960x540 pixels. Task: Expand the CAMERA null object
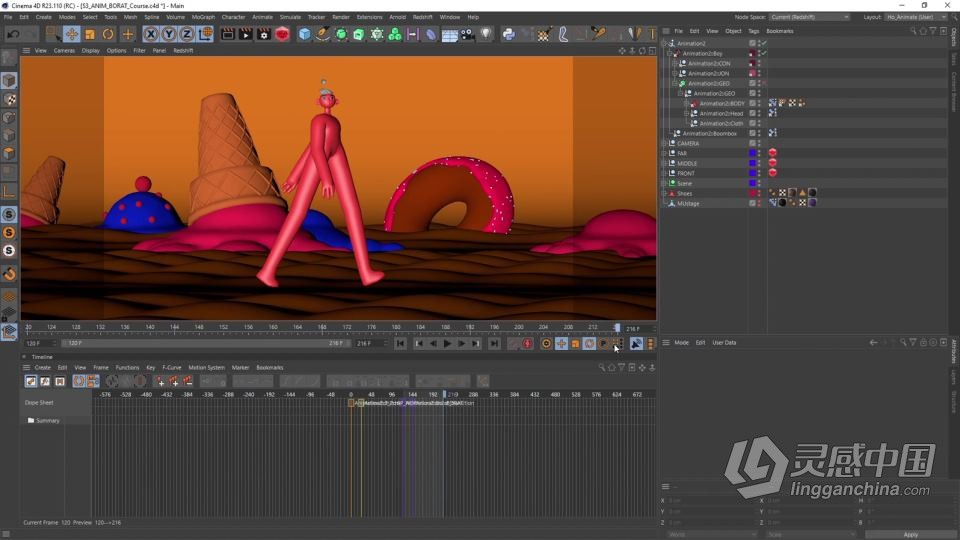664,143
